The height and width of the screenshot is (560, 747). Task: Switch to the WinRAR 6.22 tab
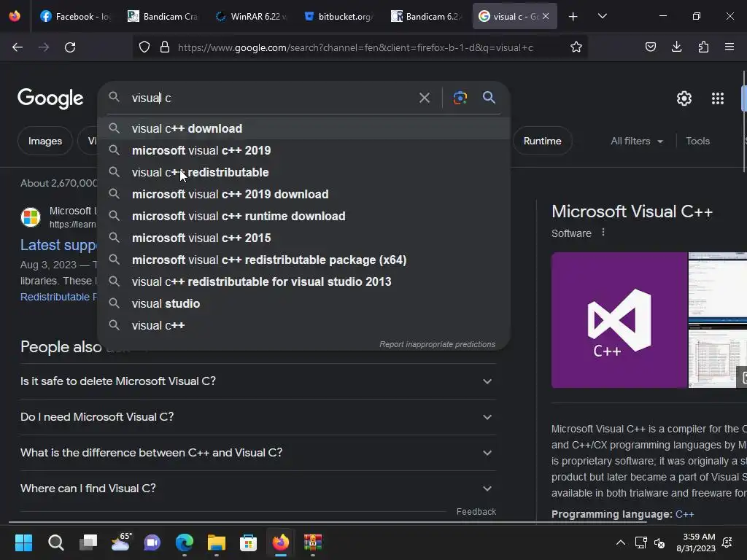coord(251,16)
